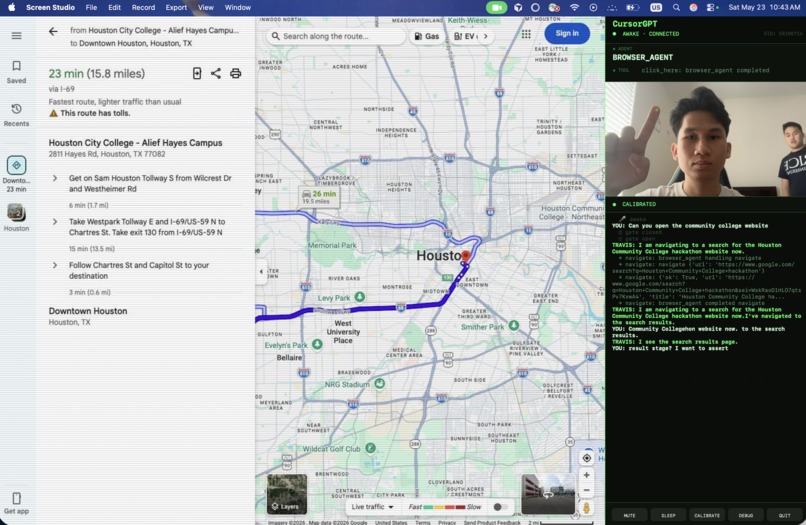Click QUIT in CursorGPT panel
The width and height of the screenshot is (806, 525).
click(784, 515)
